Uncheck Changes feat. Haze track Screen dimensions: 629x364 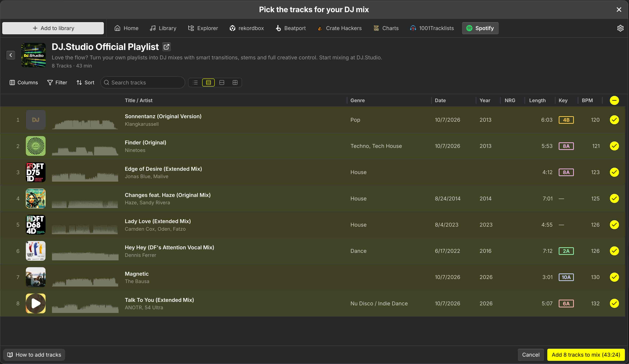pos(614,199)
